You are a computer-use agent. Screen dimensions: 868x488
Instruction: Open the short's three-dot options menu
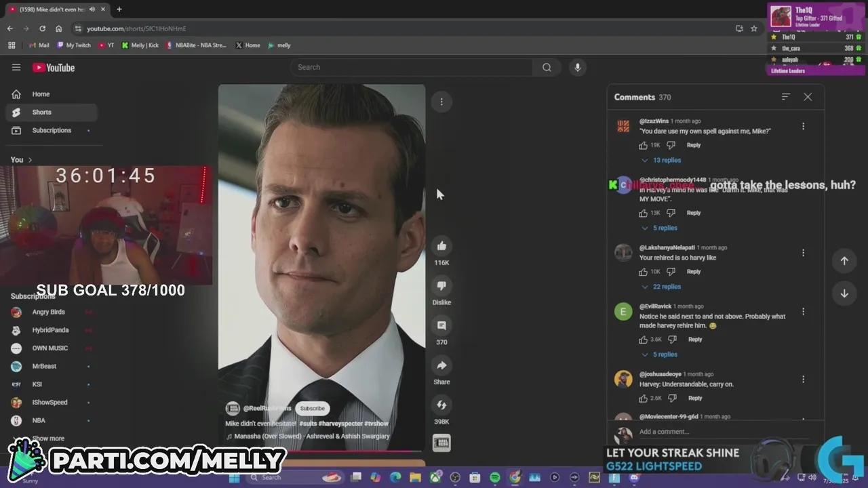(441, 102)
